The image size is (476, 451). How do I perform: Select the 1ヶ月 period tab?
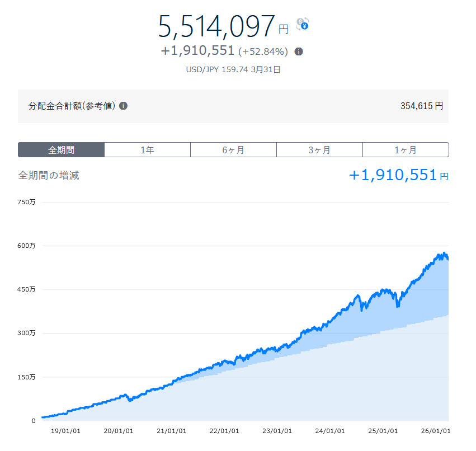pyautogui.click(x=406, y=150)
